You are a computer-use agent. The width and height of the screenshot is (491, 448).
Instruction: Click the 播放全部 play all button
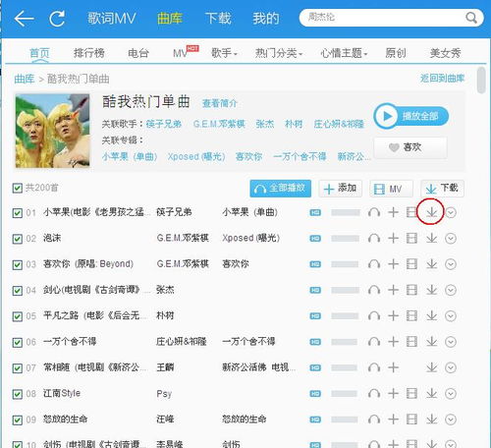click(x=411, y=116)
